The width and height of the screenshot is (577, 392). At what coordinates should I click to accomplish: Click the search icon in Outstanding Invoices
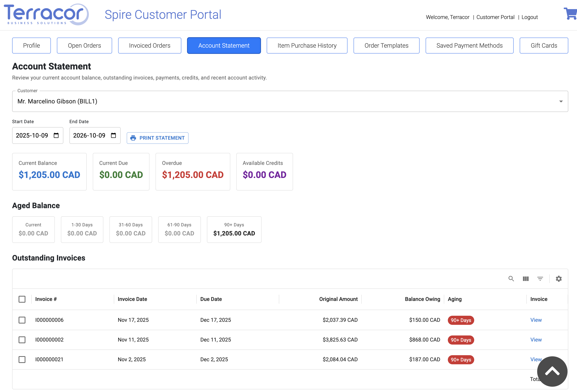click(x=511, y=279)
